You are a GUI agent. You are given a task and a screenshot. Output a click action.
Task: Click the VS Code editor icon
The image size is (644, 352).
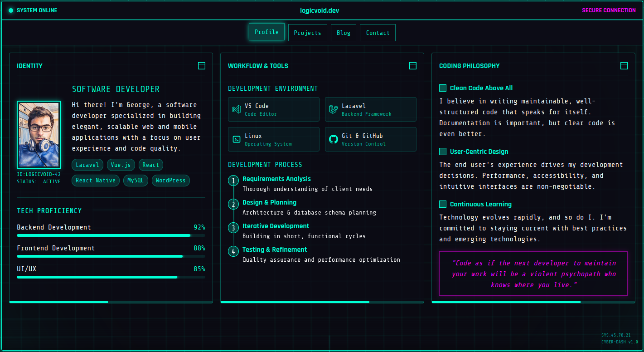pyautogui.click(x=236, y=109)
